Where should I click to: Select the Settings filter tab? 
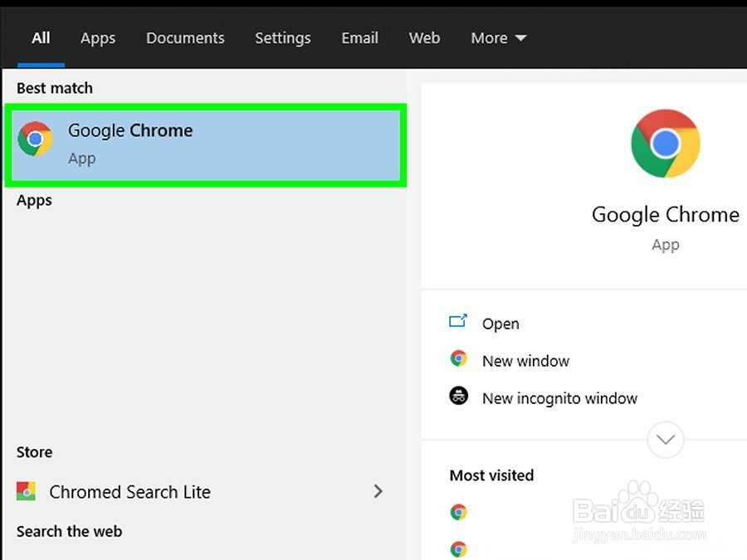click(283, 38)
